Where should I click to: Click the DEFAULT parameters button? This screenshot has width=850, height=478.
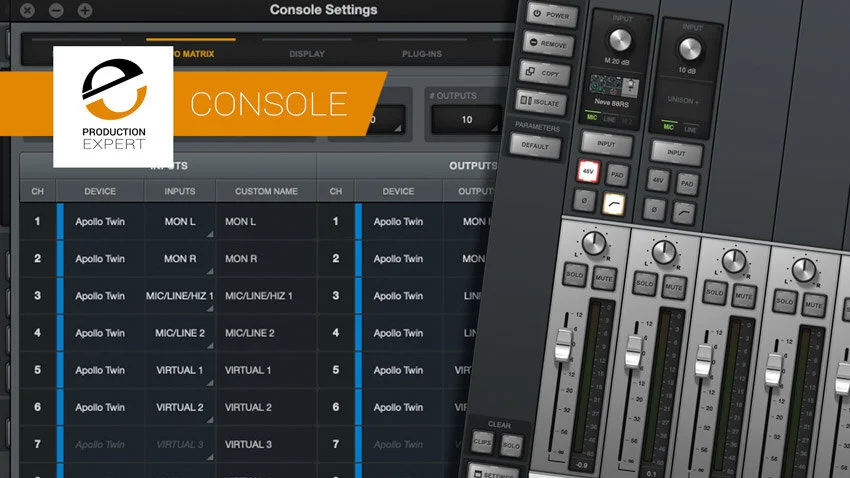[x=535, y=145]
